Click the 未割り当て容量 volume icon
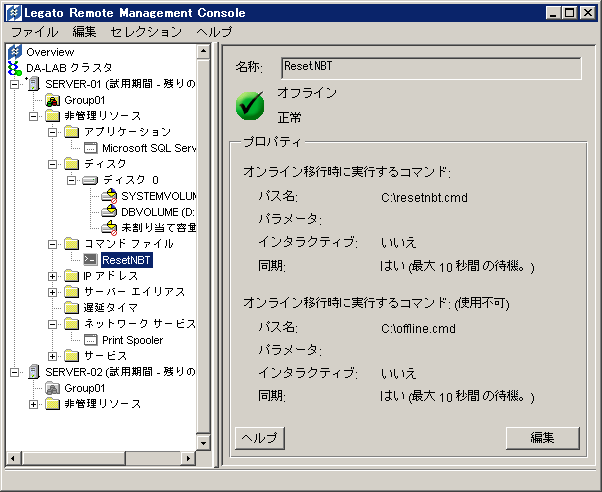This screenshot has width=602, height=492. [x=109, y=228]
